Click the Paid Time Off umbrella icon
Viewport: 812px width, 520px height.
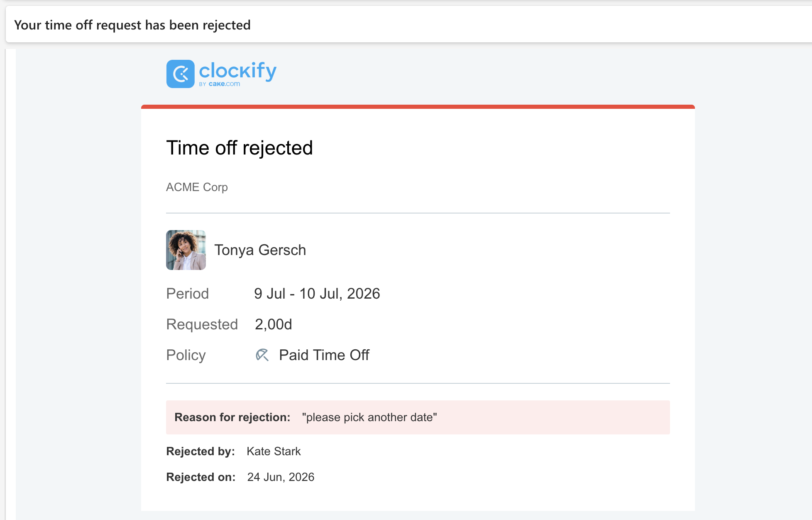262,355
